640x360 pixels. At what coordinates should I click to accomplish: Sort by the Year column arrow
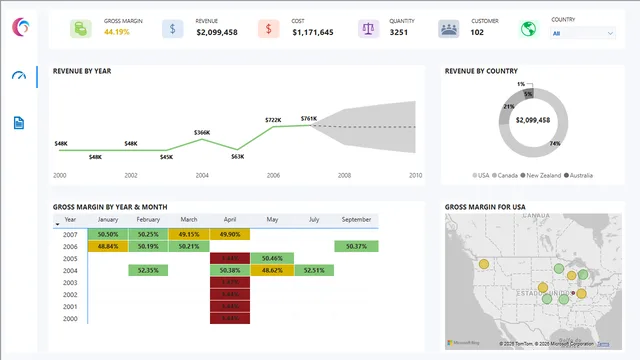[58, 224]
